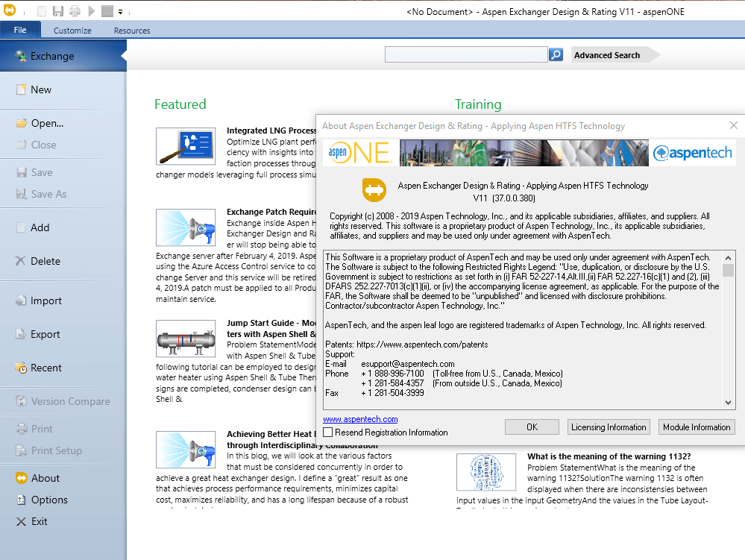Click the yellow exchanger product icon in About dialog
745x560 pixels.
(374, 190)
